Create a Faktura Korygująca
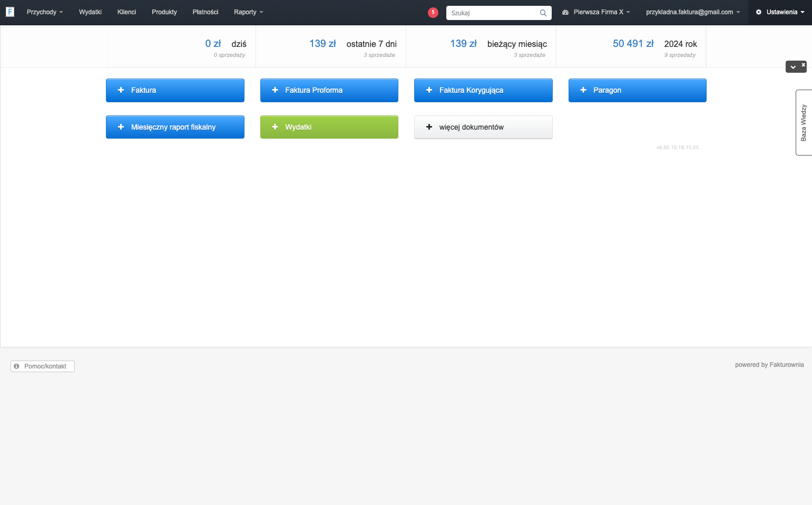The image size is (812, 505). click(x=483, y=90)
